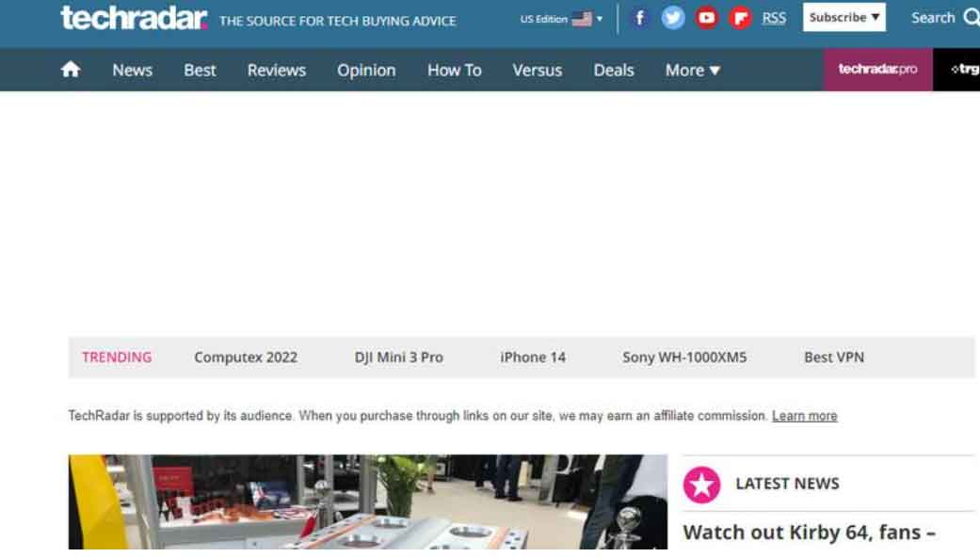Open TechRadar's Twitter icon

[673, 18]
